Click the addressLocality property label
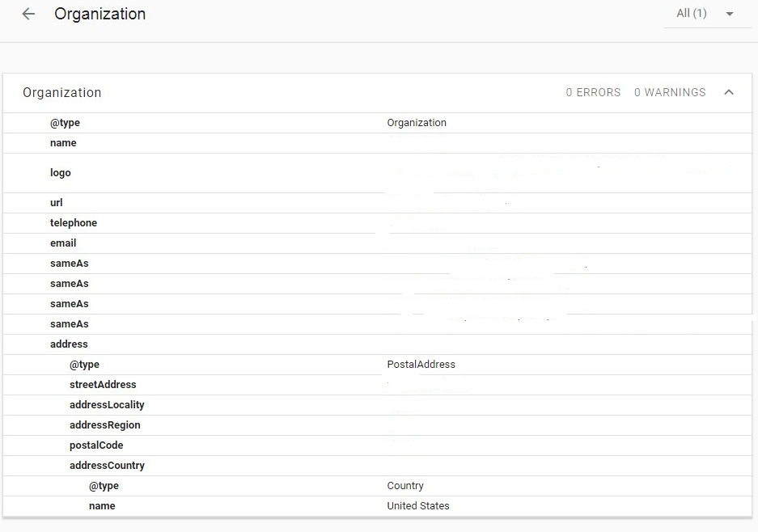This screenshot has height=532, width=758. point(107,405)
